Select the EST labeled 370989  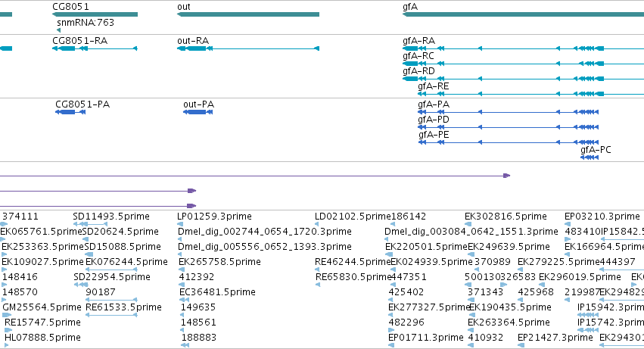493,262
